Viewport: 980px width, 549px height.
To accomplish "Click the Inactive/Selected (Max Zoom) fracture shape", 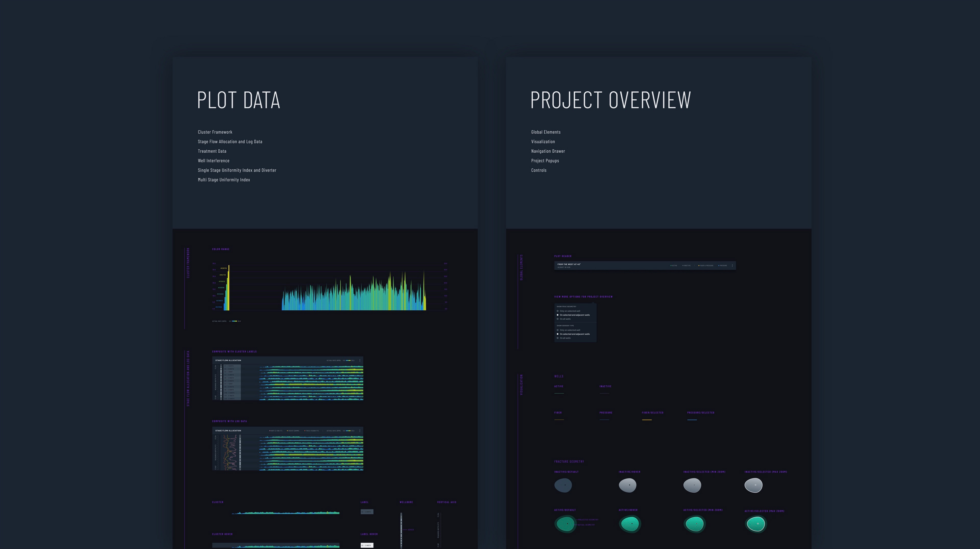I will click(x=753, y=485).
